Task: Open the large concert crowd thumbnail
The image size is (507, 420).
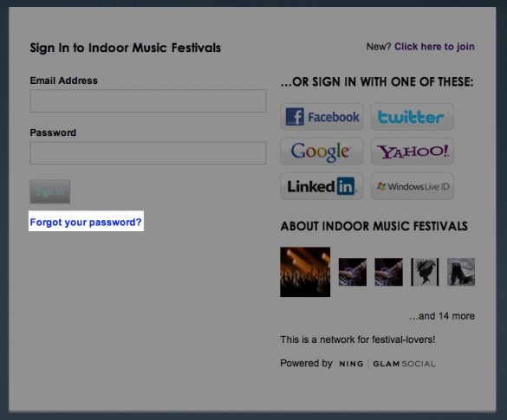Action: [305, 272]
